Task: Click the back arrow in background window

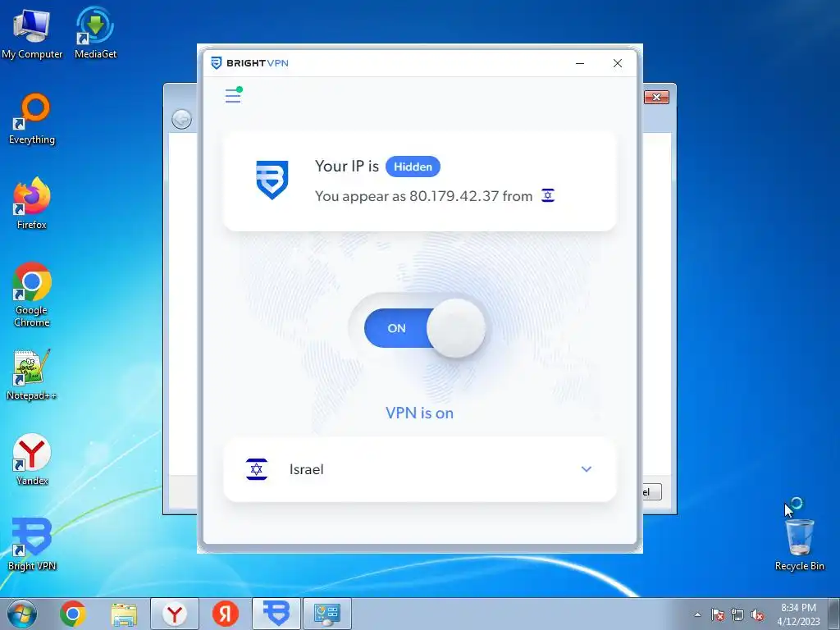Action: tap(181, 119)
